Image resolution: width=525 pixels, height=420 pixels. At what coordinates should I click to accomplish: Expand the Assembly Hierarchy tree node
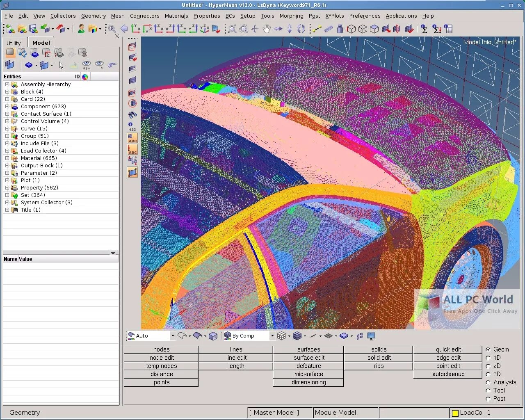point(7,84)
